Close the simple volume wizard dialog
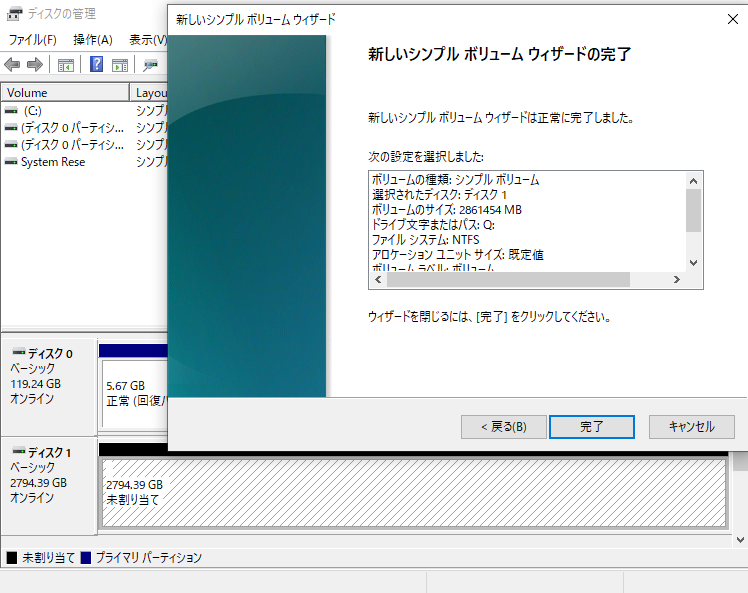Image resolution: width=748 pixels, height=593 pixels. [732, 18]
